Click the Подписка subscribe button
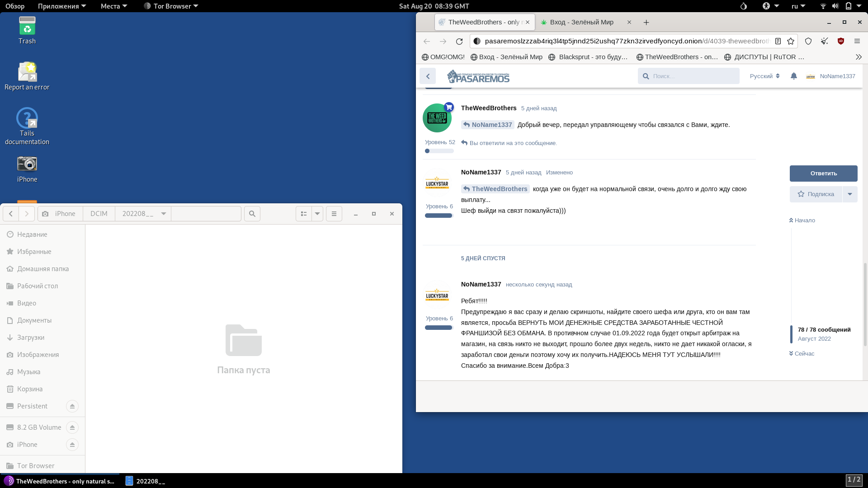Screen dimensions: 868x488 [x=816, y=194]
